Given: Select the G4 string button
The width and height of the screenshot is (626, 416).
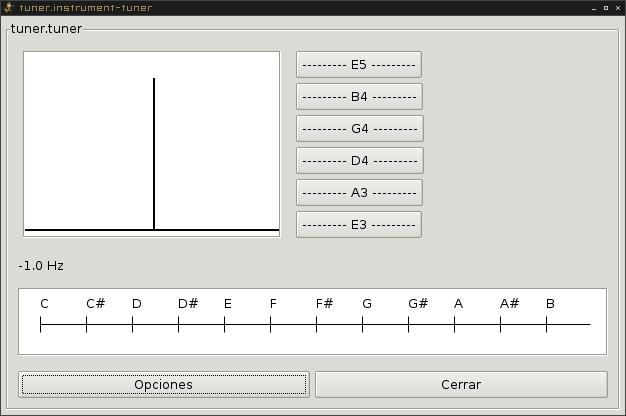Looking at the screenshot, I should [359, 129].
